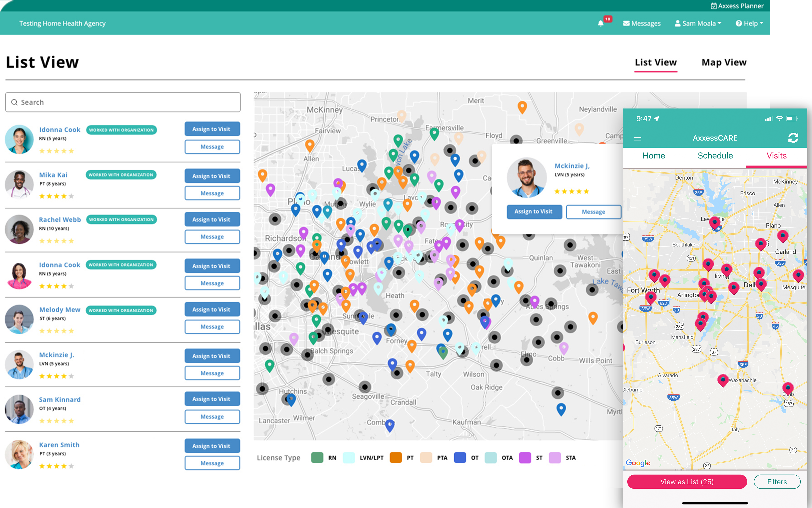
Task: Click the OT blue legend swatch
Action: click(x=460, y=458)
